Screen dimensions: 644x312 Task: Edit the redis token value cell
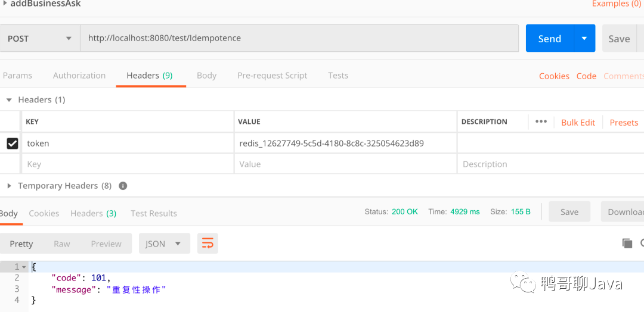pyautogui.click(x=346, y=143)
